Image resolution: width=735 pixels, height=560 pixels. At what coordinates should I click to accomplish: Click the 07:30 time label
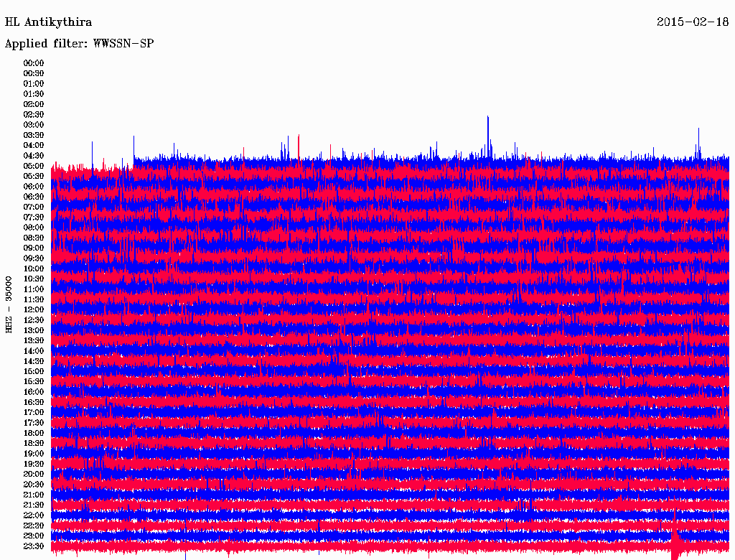34,217
